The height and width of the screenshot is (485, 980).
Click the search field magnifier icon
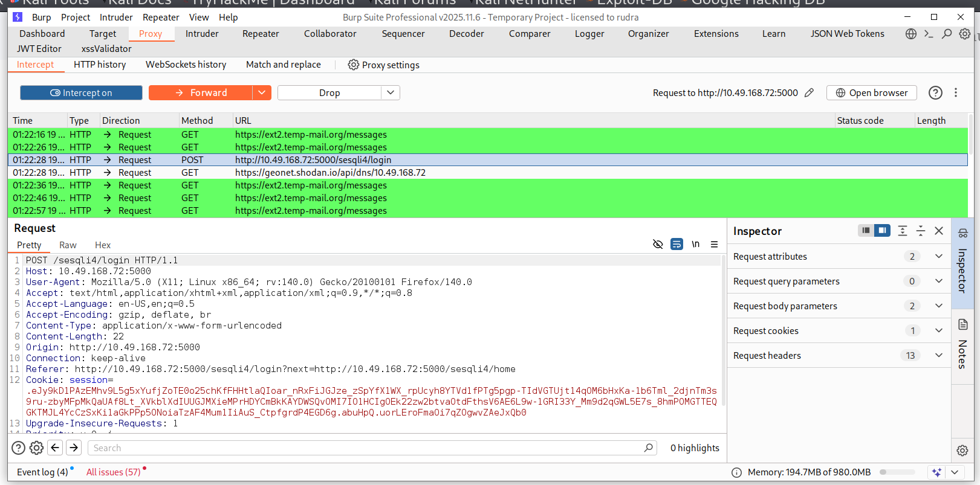tap(649, 448)
